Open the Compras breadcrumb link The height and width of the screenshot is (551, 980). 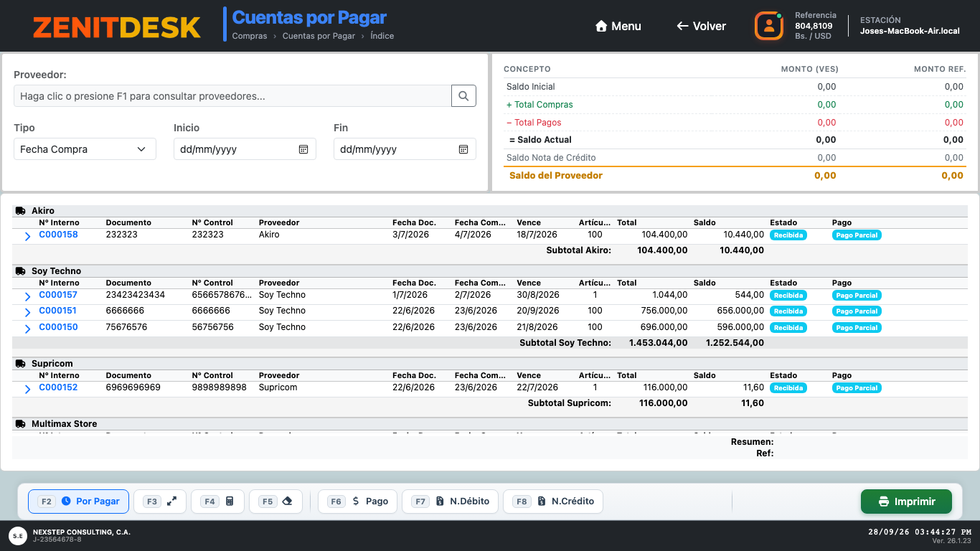[250, 36]
